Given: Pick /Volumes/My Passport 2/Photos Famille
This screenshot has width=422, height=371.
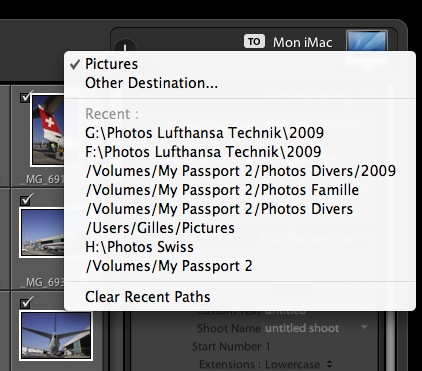Looking at the screenshot, I should pyautogui.click(x=239, y=190).
